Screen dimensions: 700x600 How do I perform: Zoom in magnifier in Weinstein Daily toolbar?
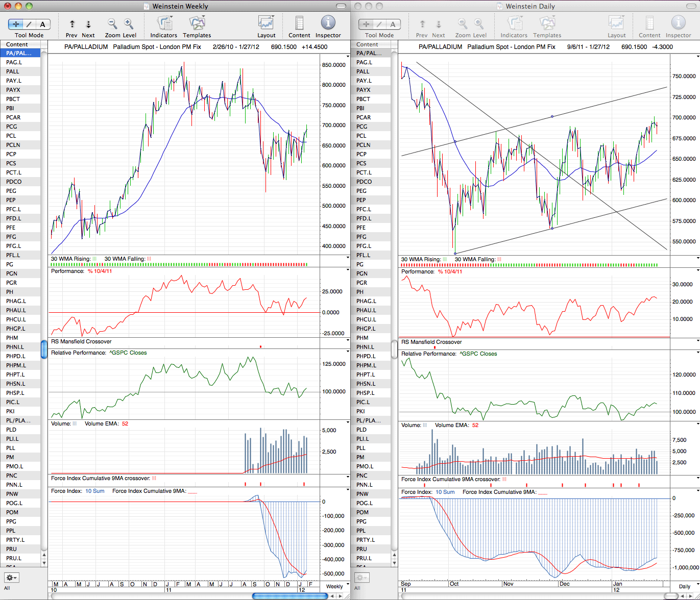click(479, 23)
